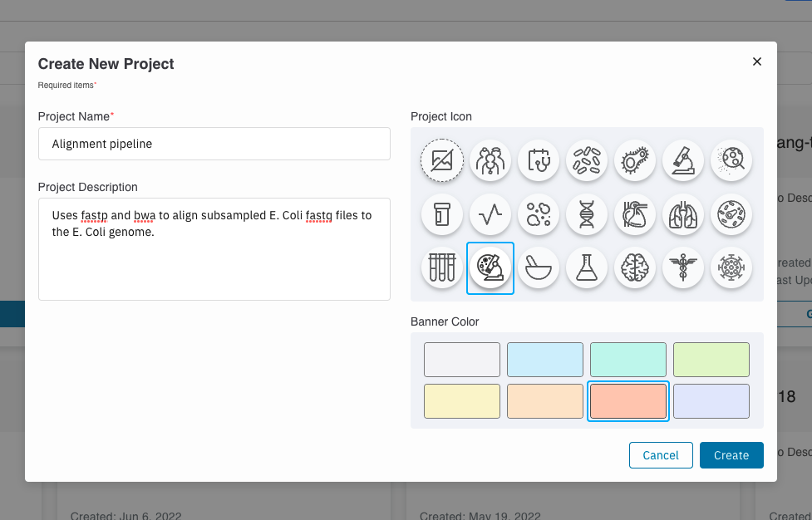Select the plain microscope icon
This screenshot has height=520, width=812.
pos(682,160)
